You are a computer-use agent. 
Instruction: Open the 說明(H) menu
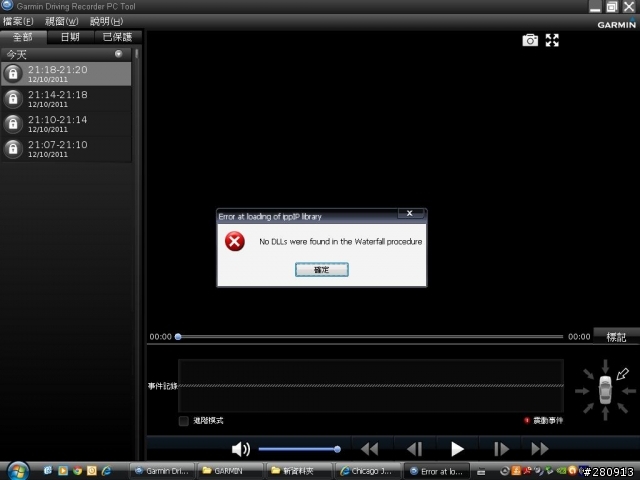coord(106,21)
